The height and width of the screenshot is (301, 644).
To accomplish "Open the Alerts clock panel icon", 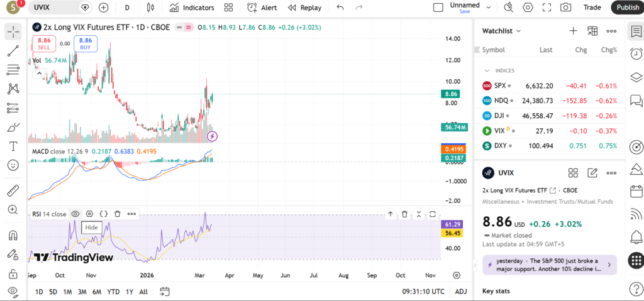I will 635,54.
